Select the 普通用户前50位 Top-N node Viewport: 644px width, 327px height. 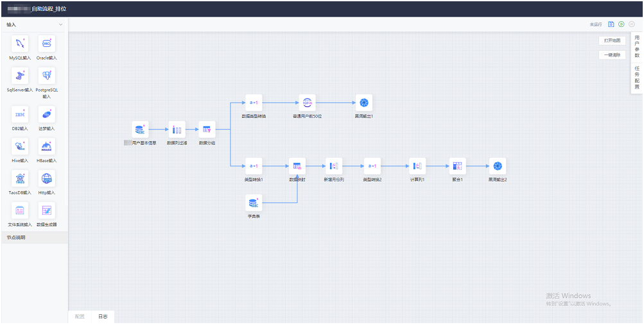click(x=307, y=103)
